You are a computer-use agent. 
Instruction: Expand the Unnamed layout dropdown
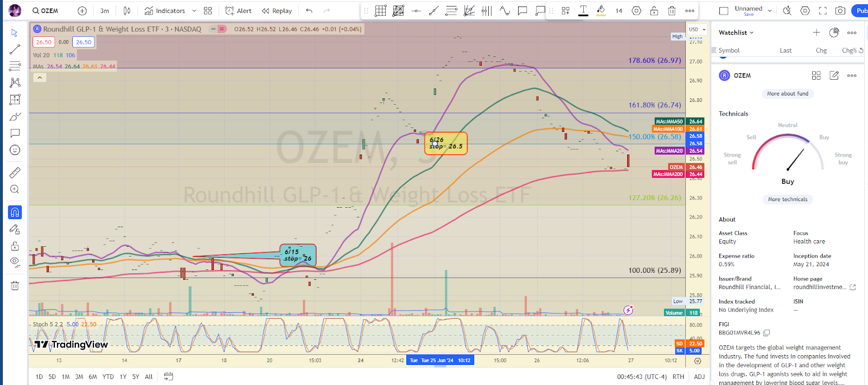tap(769, 11)
